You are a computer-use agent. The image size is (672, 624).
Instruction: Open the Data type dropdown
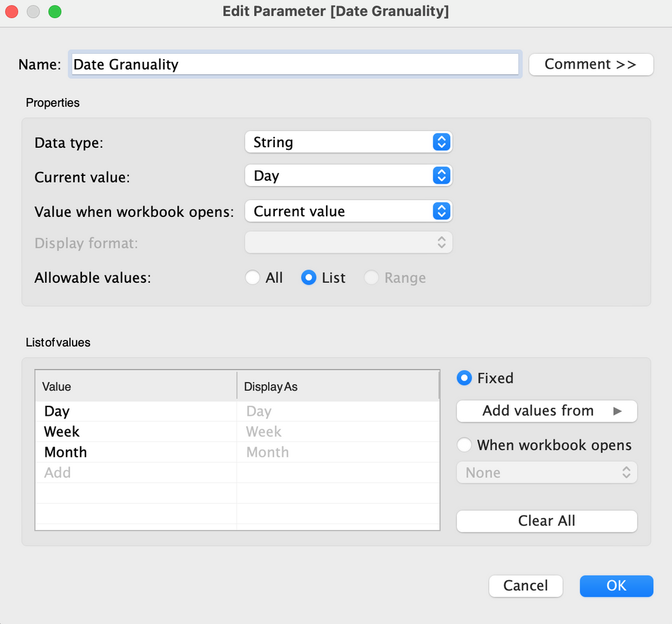click(x=348, y=142)
